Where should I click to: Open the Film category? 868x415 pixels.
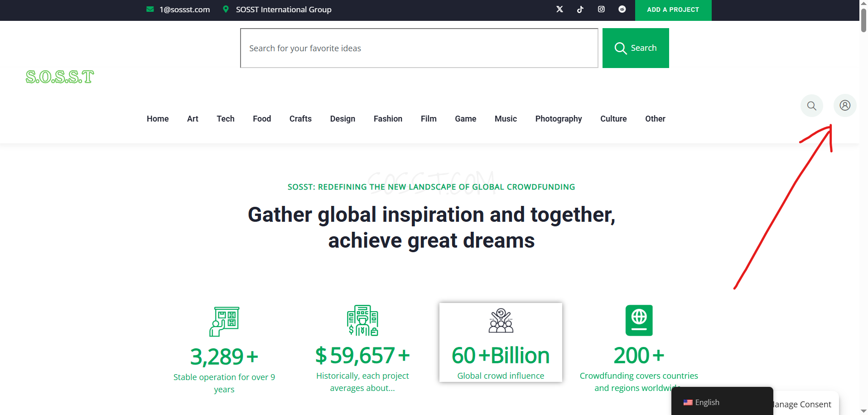point(429,119)
